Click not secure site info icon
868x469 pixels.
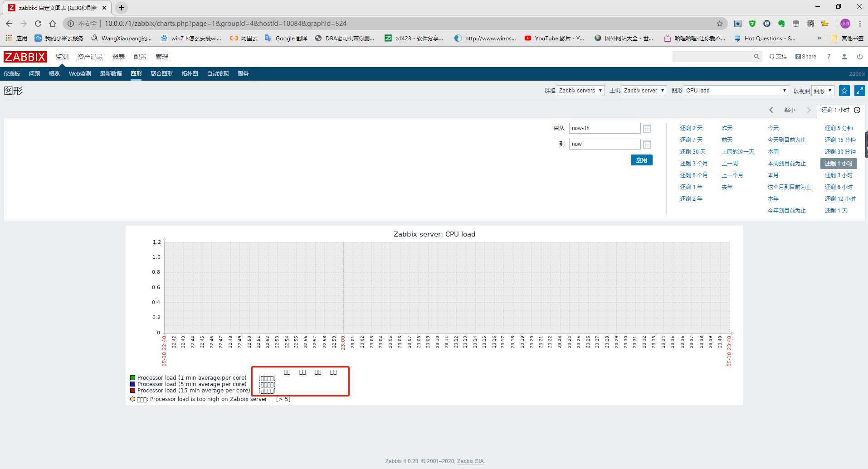click(71, 24)
